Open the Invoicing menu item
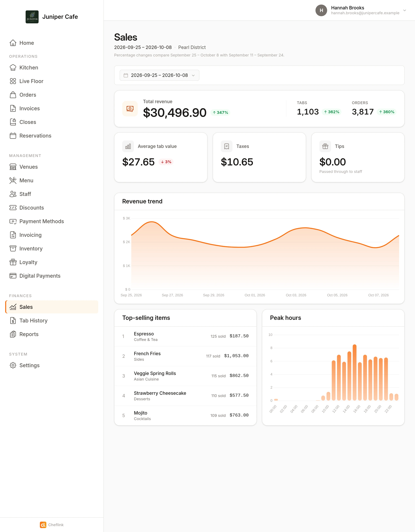 (52, 235)
